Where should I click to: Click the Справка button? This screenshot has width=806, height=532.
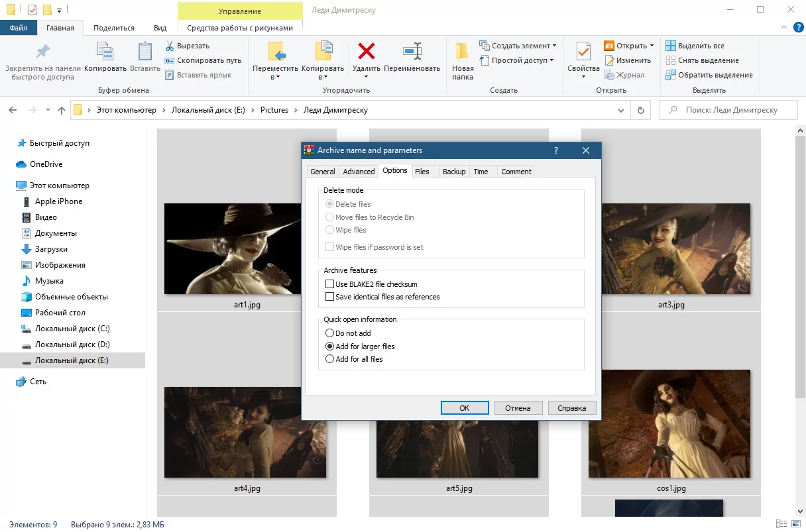(572, 408)
